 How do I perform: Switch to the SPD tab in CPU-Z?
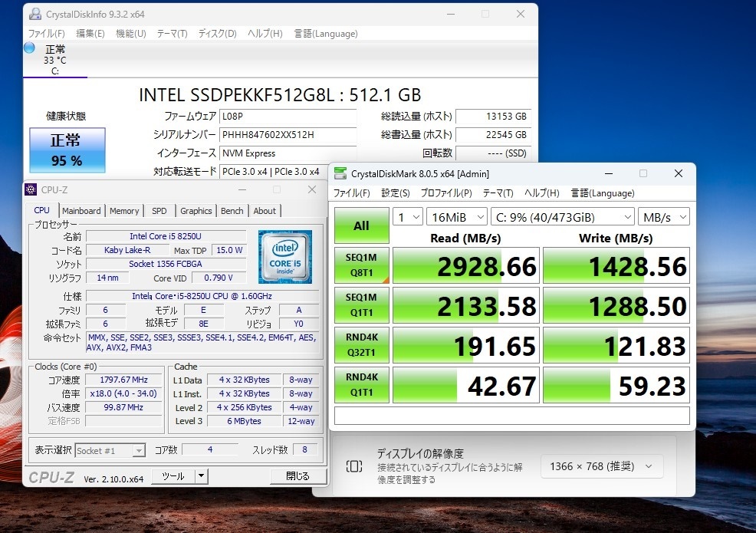click(x=159, y=211)
